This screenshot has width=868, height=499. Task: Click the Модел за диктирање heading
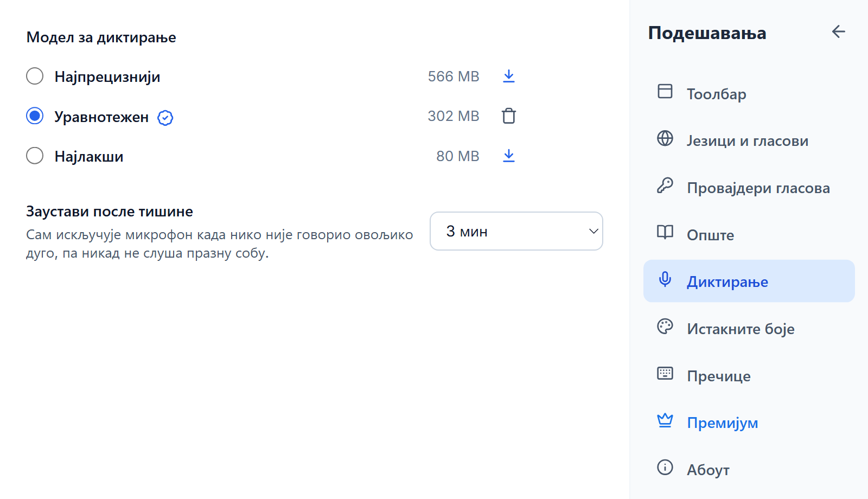click(x=101, y=37)
